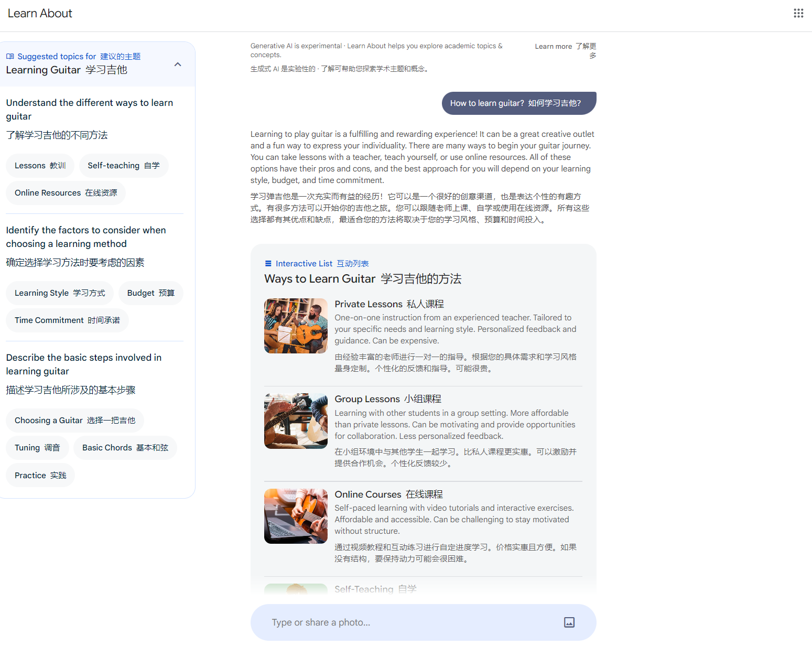Click the image upload icon in input bar
The width and height of the screenshot is (812, 646).
pyautogui.click(x=569, y=622)
